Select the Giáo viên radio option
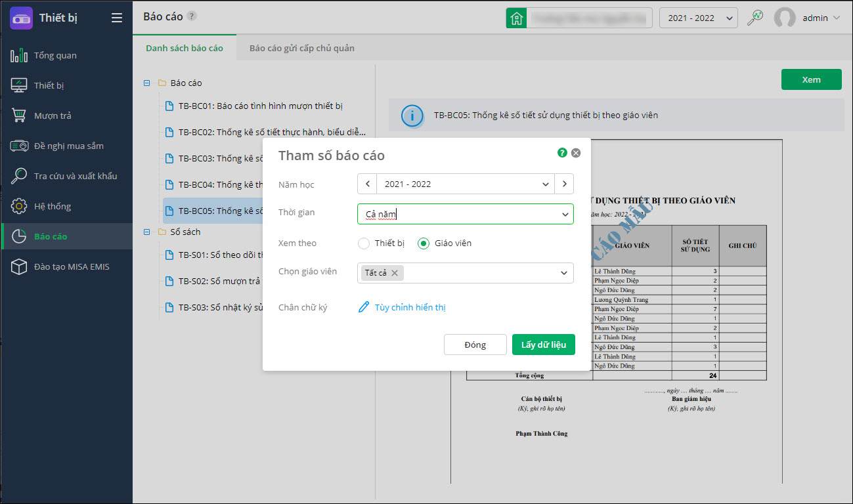Viewport: 853px width, 504px height. click(424, 243)
